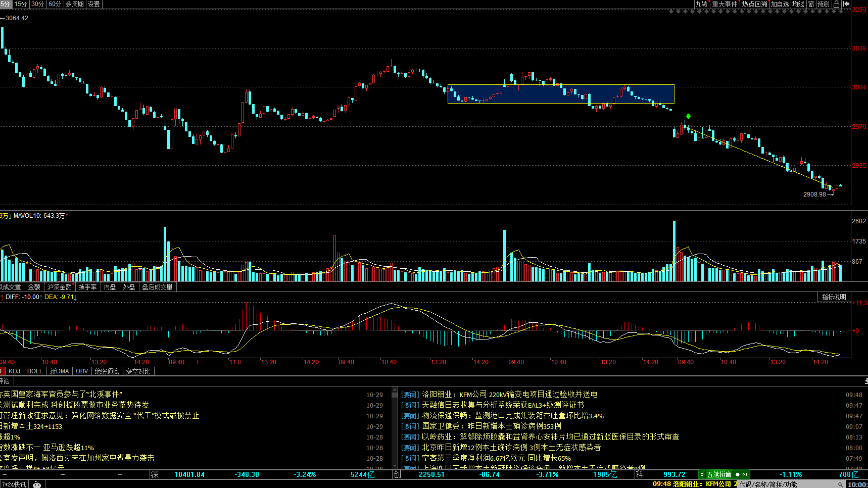Click 指标说明 indicator description button

(834, 297)
